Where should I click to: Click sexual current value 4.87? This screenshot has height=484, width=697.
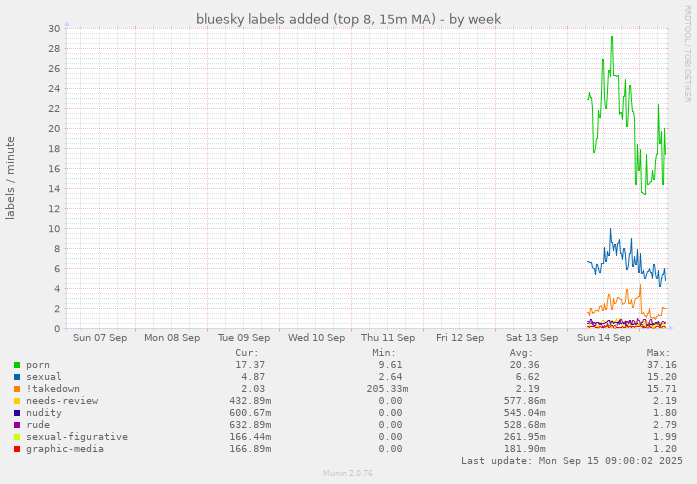coord(253,377)
